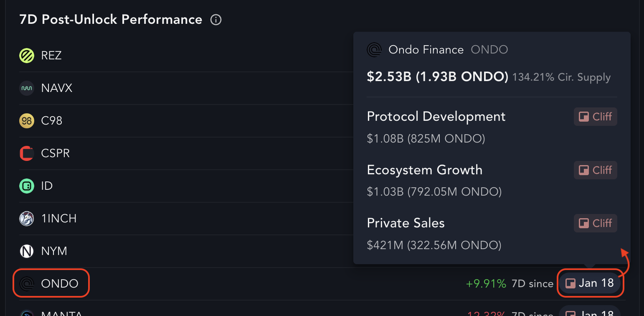Click the NYM token name
644x316 pixels.
[x=54, y=251]
